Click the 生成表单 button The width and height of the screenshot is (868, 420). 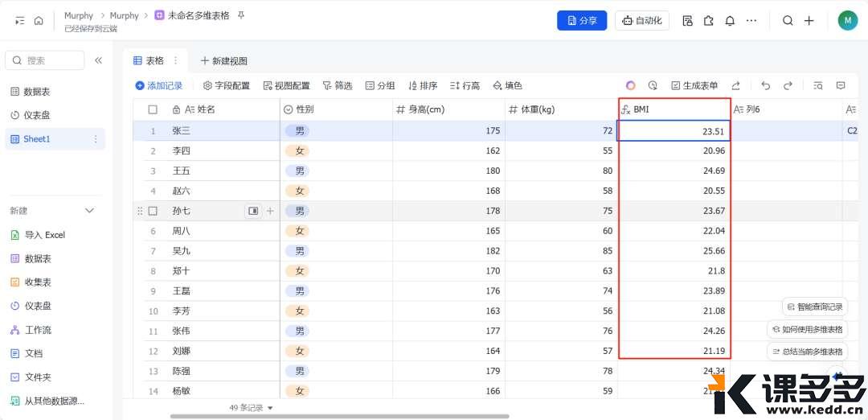[x=694, y=85]
